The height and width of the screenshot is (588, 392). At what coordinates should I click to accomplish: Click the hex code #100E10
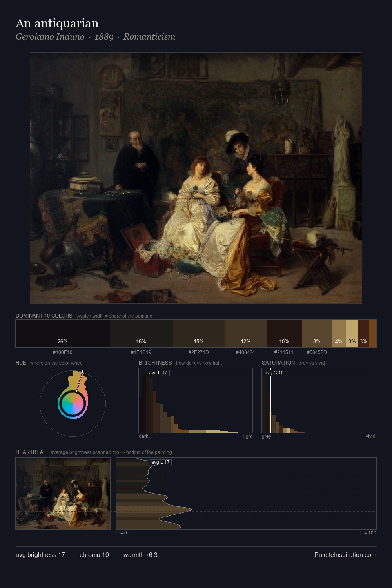[x=63, y=352]
